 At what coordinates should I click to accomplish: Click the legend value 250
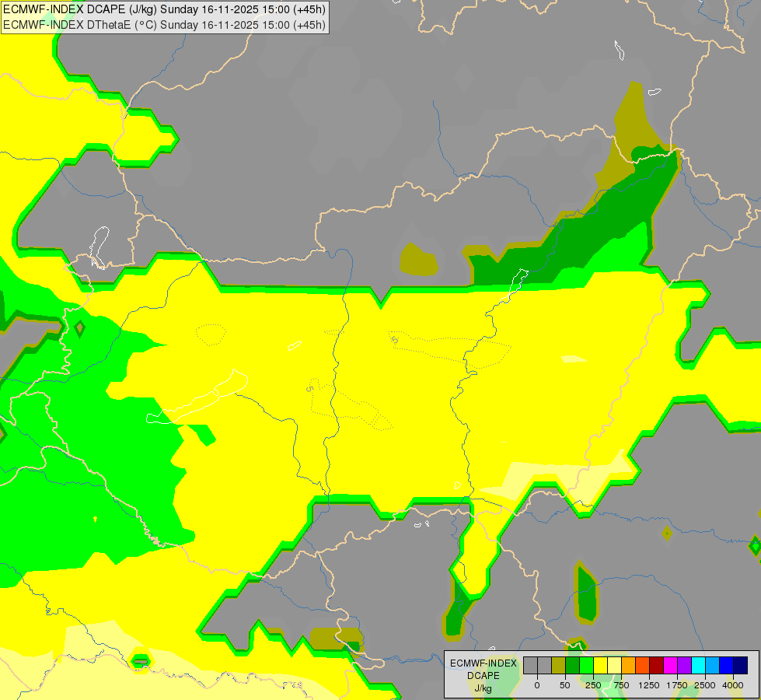point(593,685)
